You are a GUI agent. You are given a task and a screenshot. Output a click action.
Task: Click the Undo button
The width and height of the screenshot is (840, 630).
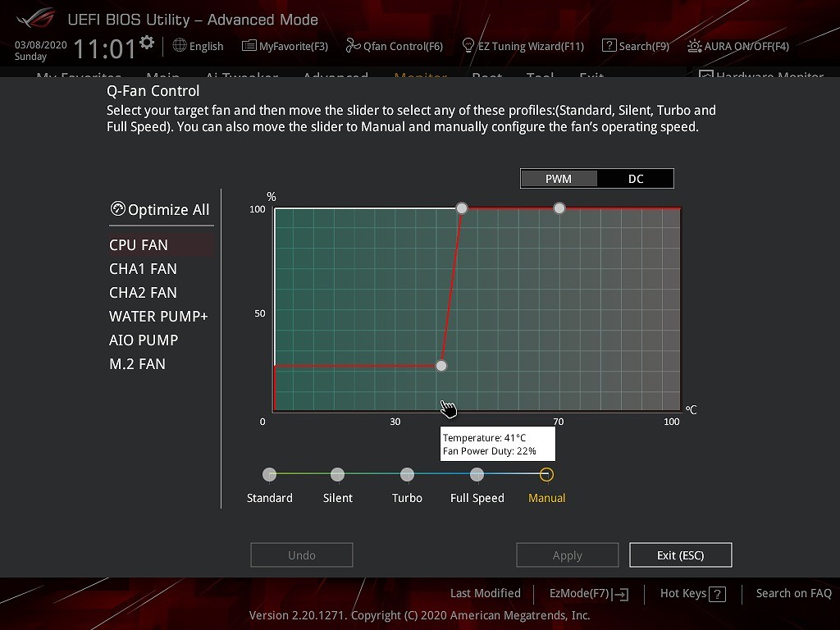(302, 555)
